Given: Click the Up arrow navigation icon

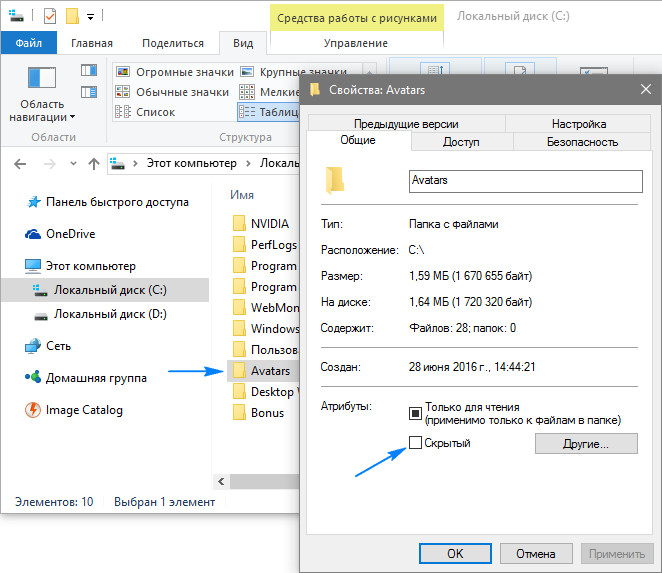Looking at the screenshot, I should (x=93, y=162).
